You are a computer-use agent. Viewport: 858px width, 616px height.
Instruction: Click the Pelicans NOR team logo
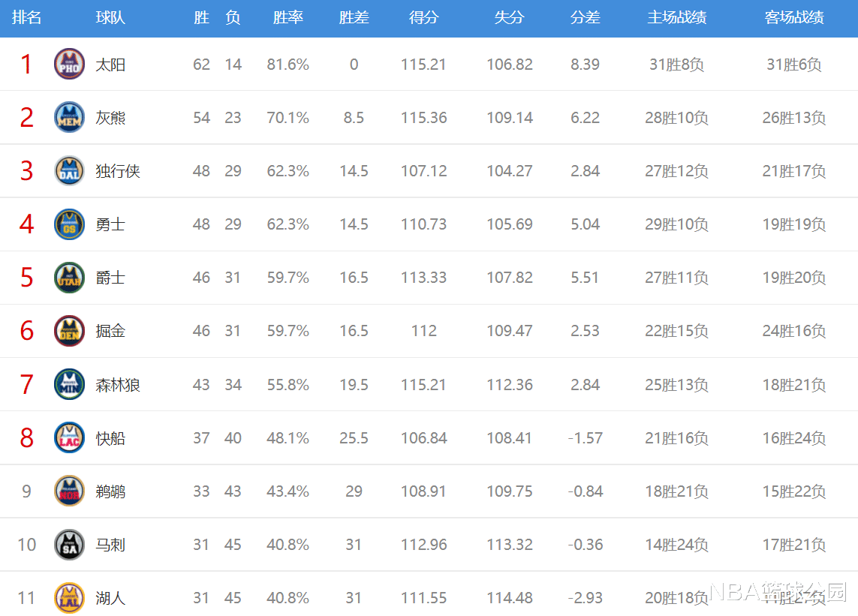tap(70, 491)
